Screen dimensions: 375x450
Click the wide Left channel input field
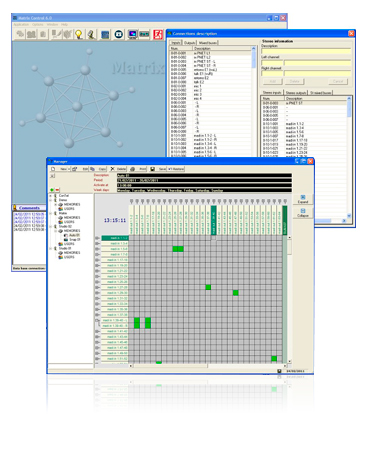(x=317, y=63)
